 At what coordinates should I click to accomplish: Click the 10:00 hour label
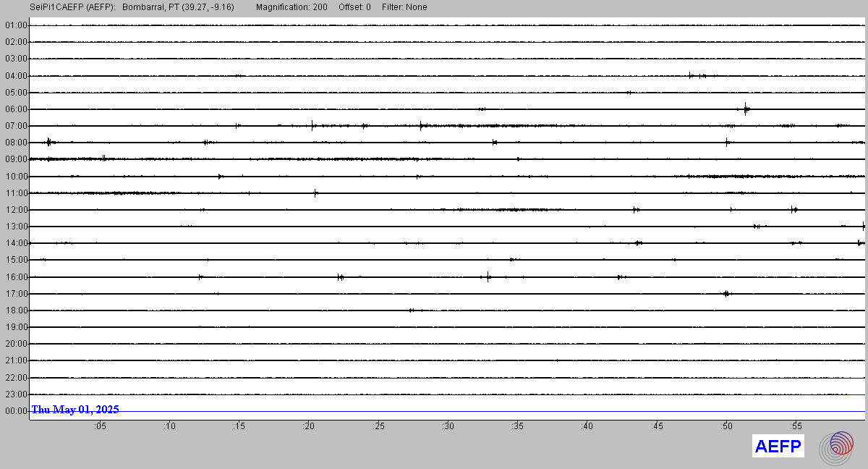point(16,177)
